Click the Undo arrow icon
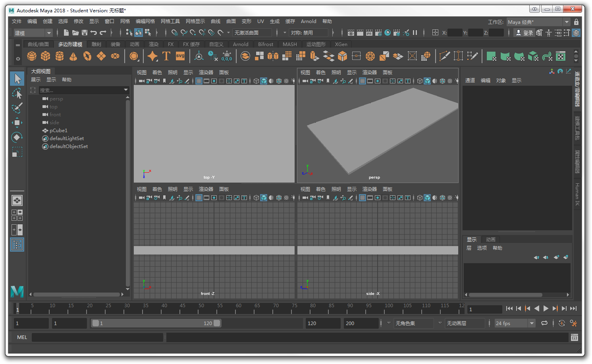The height and width of the screenshot is (364, 592). 94,33
